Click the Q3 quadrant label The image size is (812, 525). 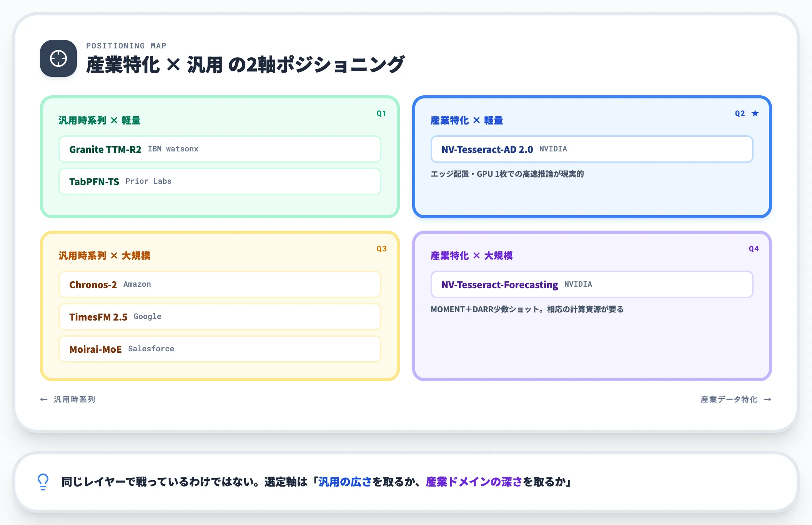pos(382,249)
